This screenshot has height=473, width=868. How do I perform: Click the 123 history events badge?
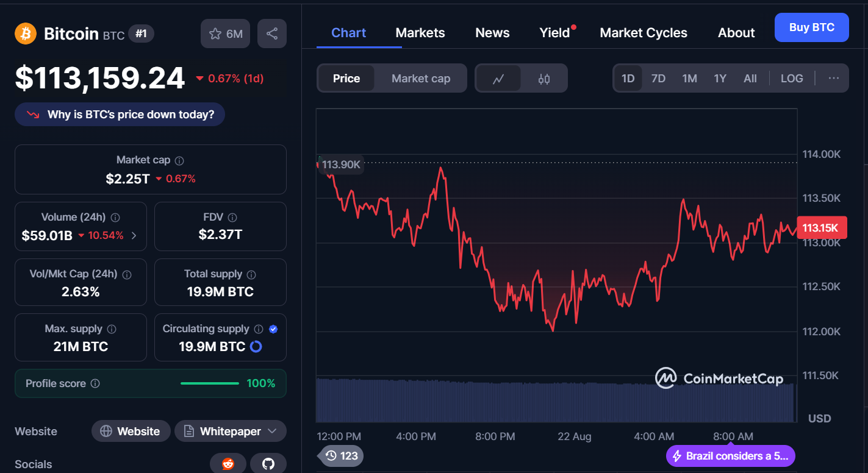click(x=341, y=455)
